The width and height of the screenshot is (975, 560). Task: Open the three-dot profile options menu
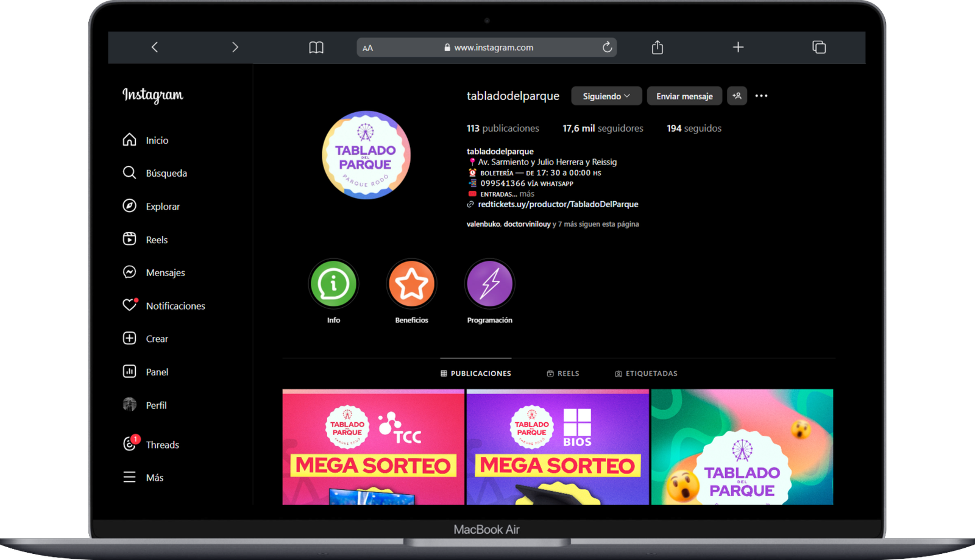tap(761, 96)
